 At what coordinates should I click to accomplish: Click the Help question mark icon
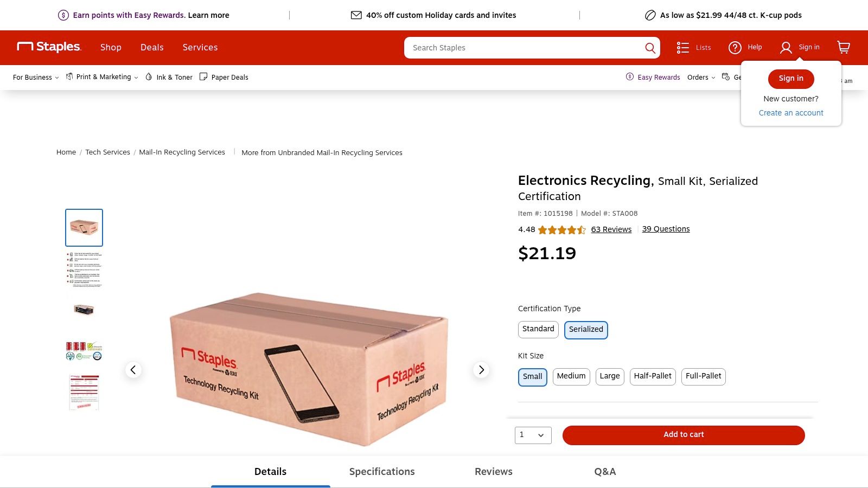[735, 48]
